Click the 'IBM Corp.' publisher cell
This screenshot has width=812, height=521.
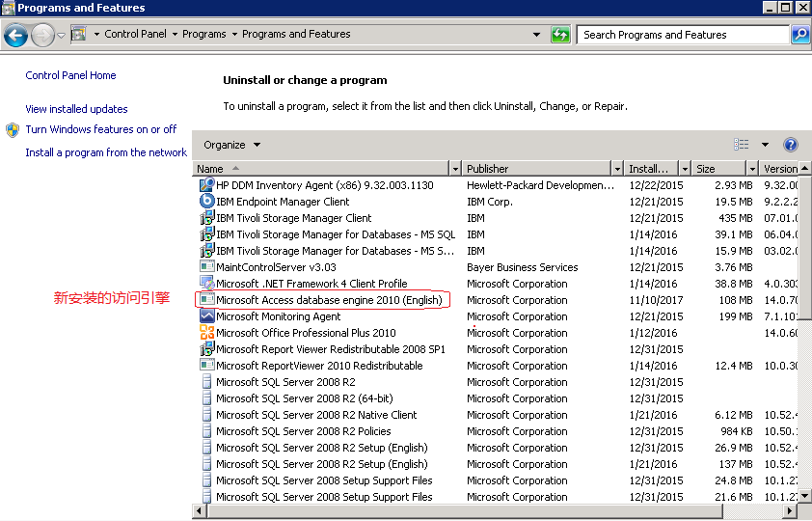click(489, 202)
